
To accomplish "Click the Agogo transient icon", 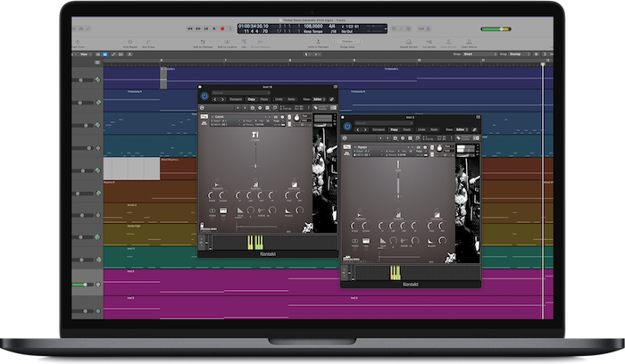I will [x=359, y=216].
